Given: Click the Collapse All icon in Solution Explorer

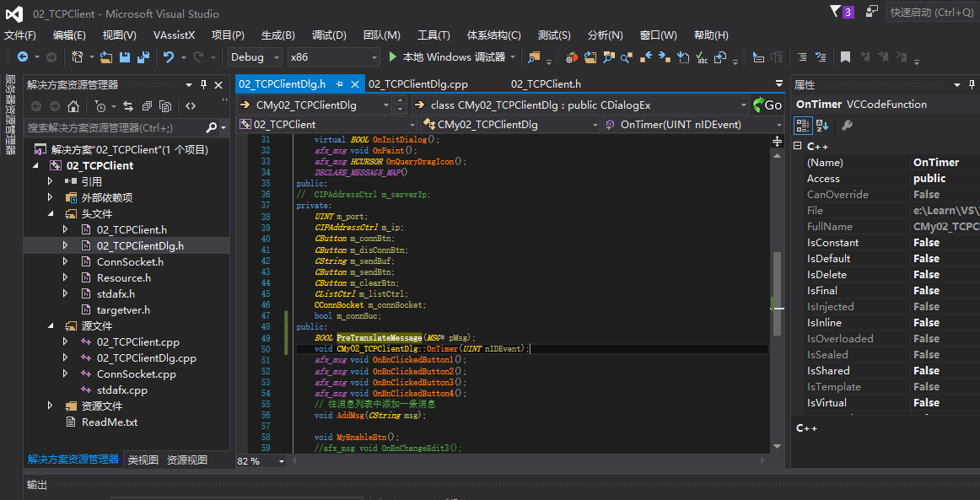Looking at the screenshot, I should click(x=146, y=105).
